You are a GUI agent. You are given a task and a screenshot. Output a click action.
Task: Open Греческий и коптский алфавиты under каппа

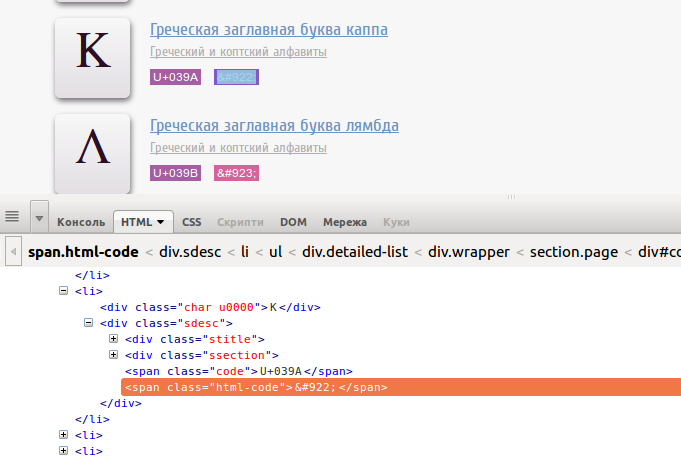tap(238, 52)
